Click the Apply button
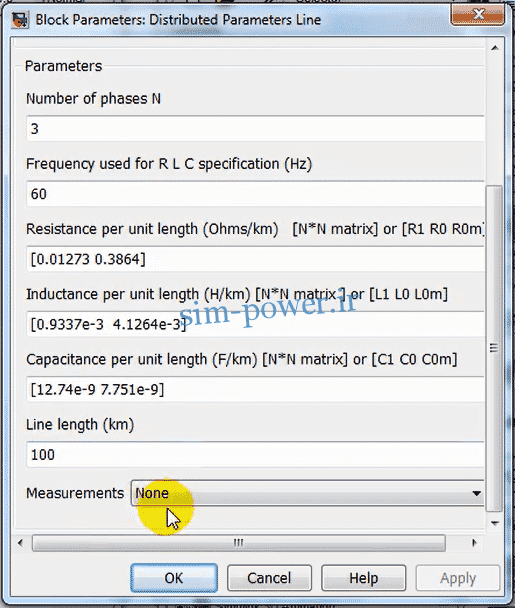515x608 pixels. point(458,578)
